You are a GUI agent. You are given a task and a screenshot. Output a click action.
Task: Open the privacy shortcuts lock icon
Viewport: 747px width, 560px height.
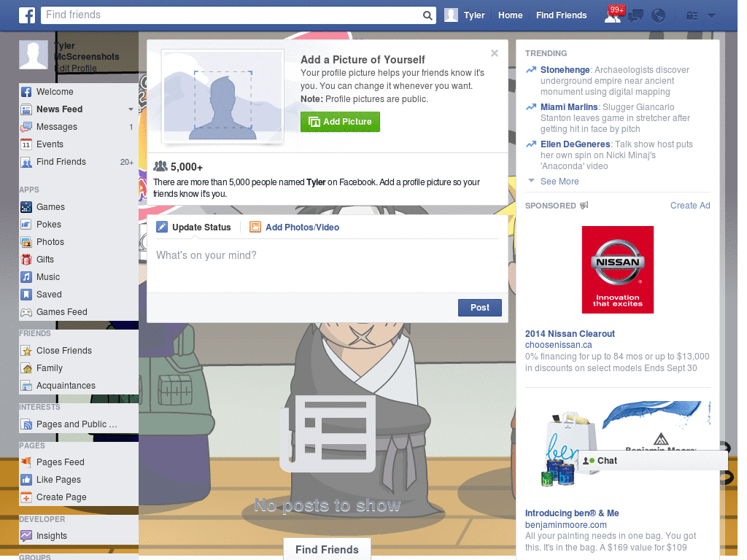[692, 16]
